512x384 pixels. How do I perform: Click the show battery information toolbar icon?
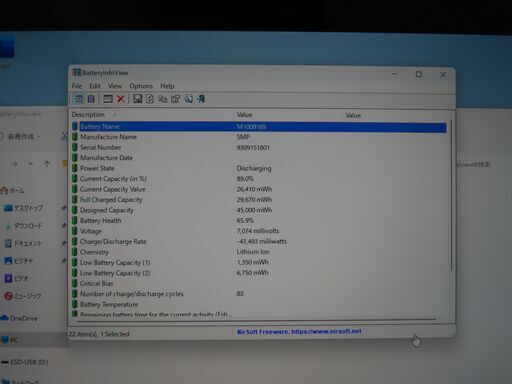(79, 99)
